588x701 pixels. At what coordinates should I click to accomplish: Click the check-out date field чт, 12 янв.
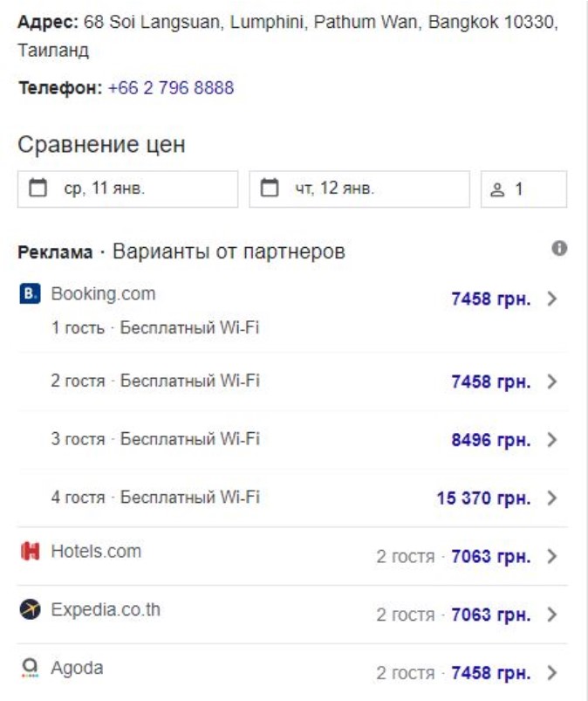point(359,189)
